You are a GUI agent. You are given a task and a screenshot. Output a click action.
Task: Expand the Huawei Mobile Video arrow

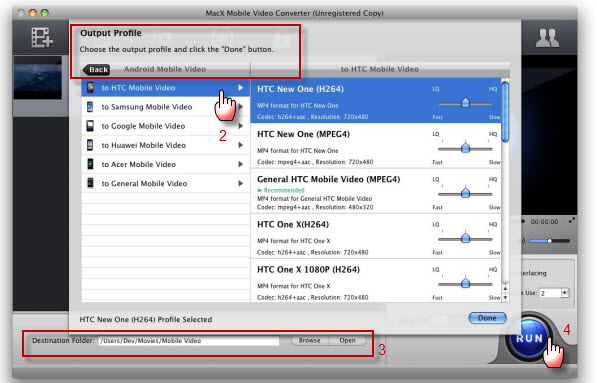(x=241, y=145)
